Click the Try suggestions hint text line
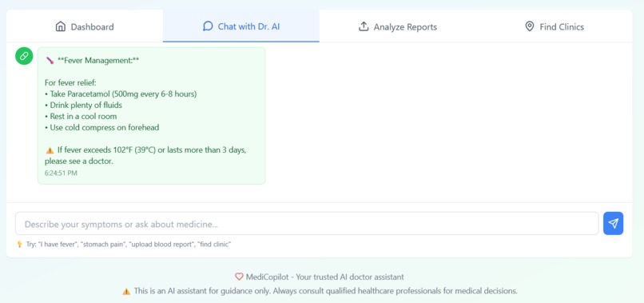This screenshot has width=644, height=303. [x=129, y=245]
